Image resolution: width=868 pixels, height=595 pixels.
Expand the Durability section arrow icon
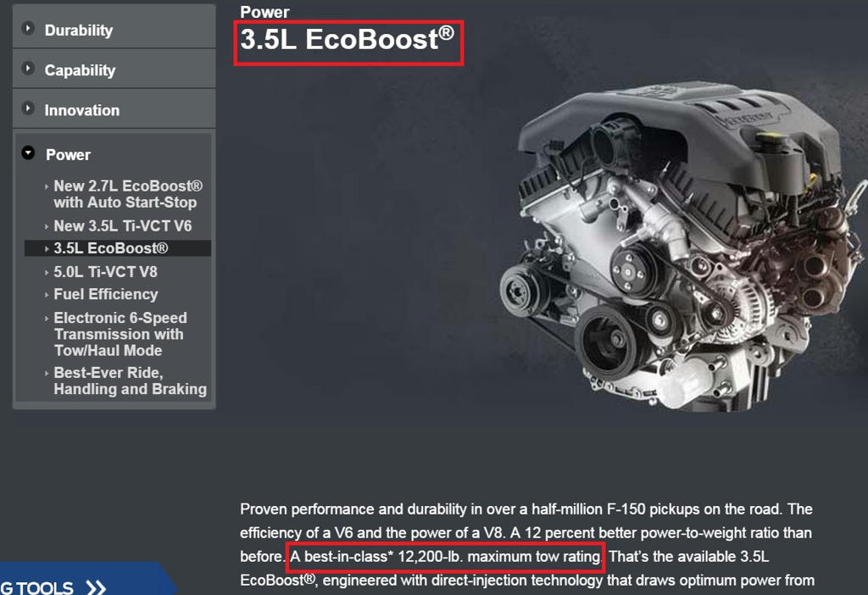(x=28, y=28)
